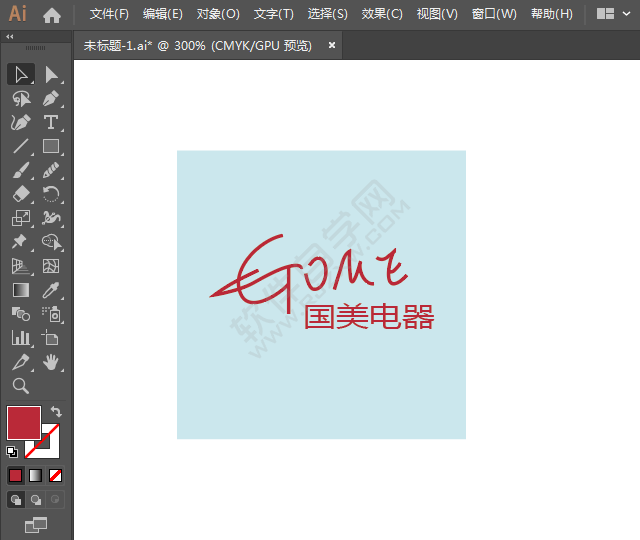This screenshot has height=540, width=640.
Task: Select the Mesh tool
Action: (51, 266)
